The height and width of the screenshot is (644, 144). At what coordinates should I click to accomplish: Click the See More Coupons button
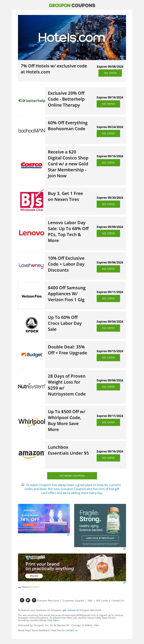(x=72, y=476)
